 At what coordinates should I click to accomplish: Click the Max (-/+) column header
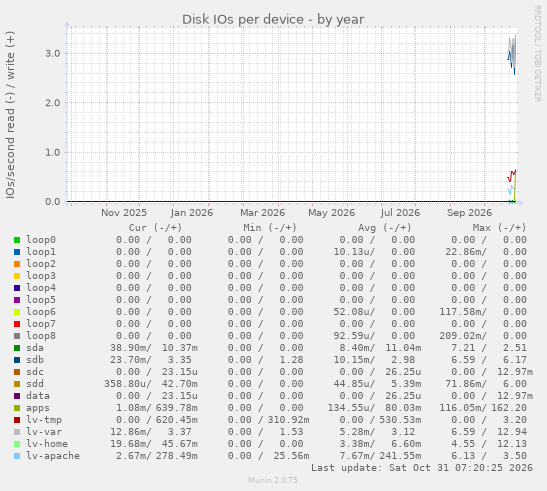coord(499,228)
